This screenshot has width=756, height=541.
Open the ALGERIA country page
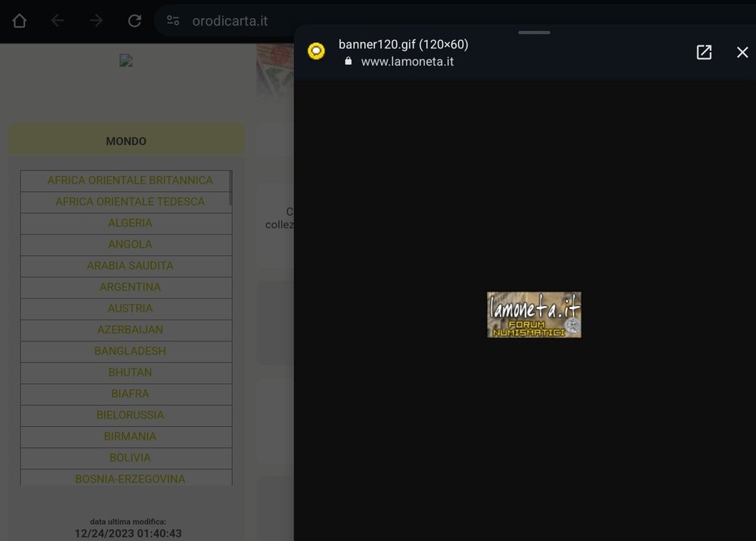click(x=130, y=223)
